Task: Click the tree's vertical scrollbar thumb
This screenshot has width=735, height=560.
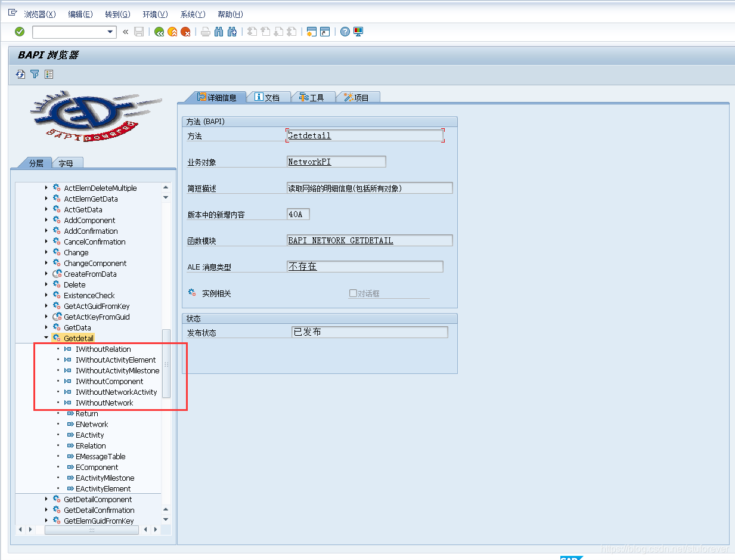Action: click(x=166, y=363)
